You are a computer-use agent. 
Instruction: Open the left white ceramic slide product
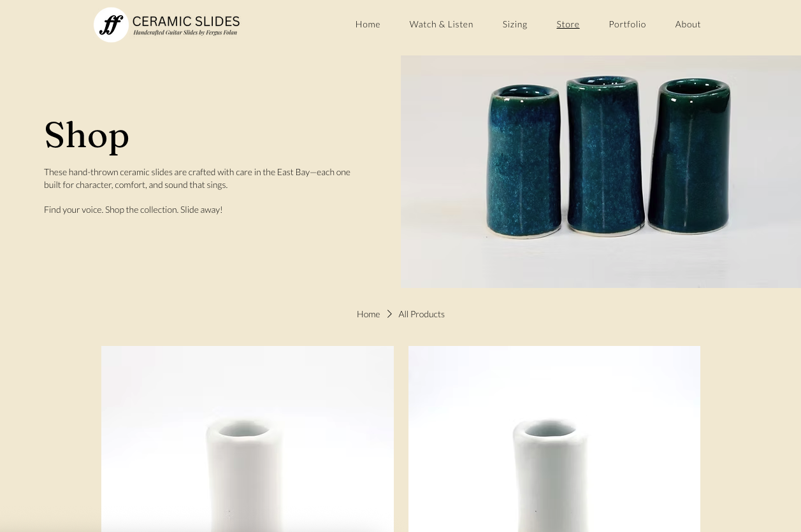coord(247,439)
